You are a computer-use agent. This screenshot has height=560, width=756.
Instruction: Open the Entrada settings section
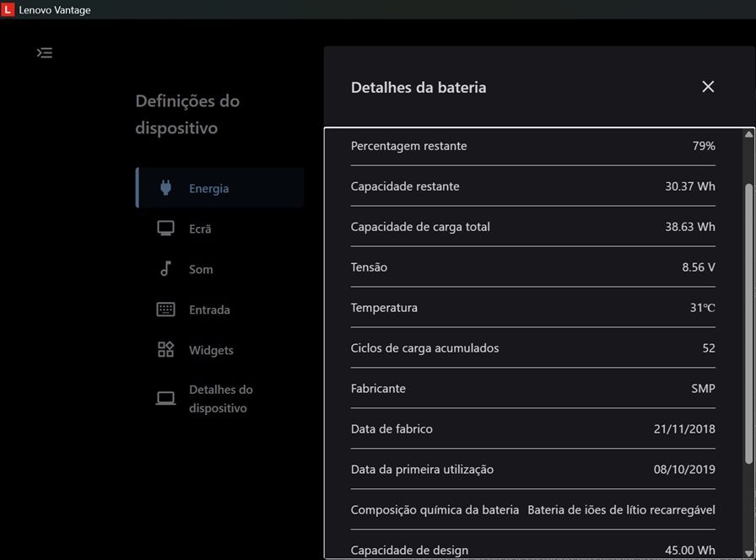220,310
